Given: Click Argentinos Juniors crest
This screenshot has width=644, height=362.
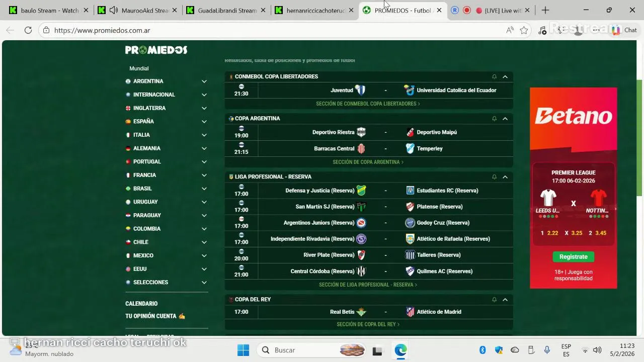Looking at the screenshot, I should pyautogui.click(x=361, y=223).
